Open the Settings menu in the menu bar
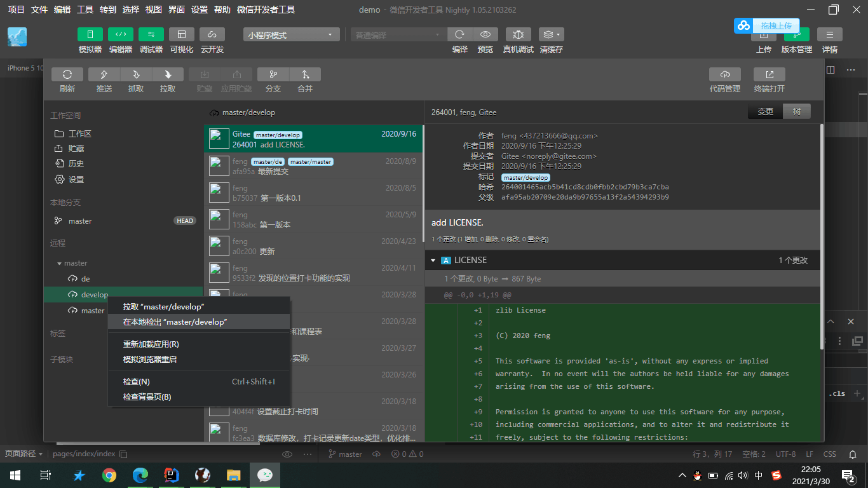This screenshot has height=488, width=868. (x=200, y=10)
